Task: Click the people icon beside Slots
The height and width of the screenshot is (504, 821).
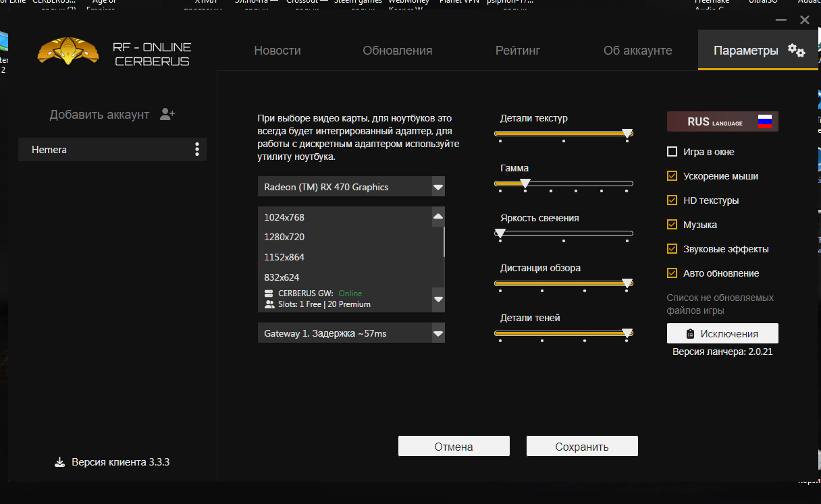Action: 269,304
